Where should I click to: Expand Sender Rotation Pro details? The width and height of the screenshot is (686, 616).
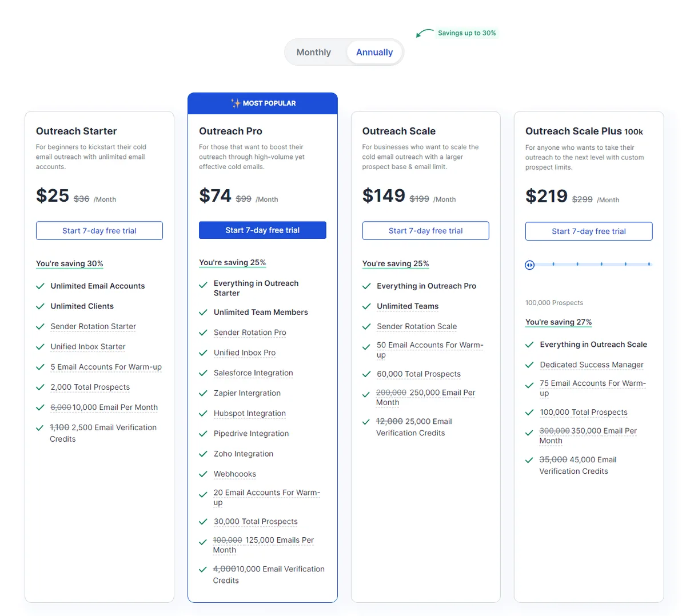pos(250,333)
